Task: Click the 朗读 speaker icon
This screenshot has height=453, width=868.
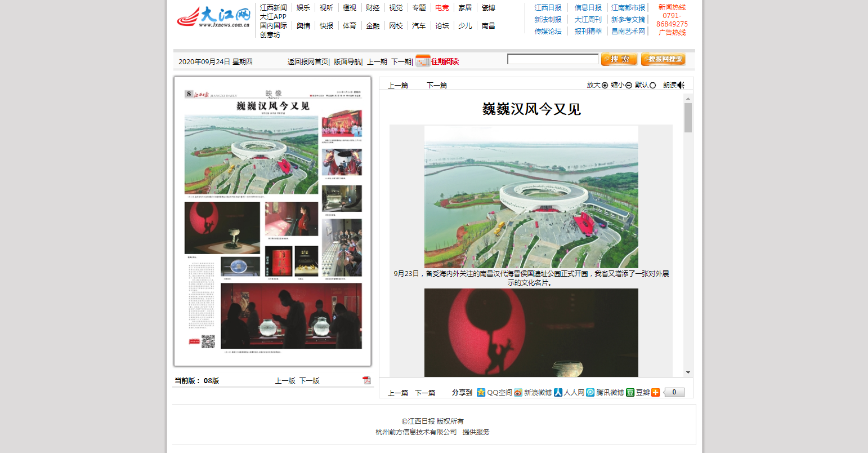Action: tap(681, 85)
